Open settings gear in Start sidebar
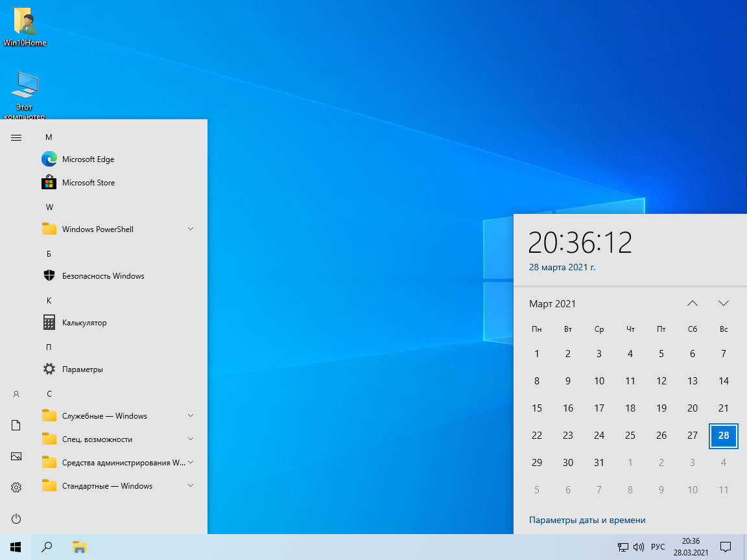The image size is (747, 560). pos(17,487)
